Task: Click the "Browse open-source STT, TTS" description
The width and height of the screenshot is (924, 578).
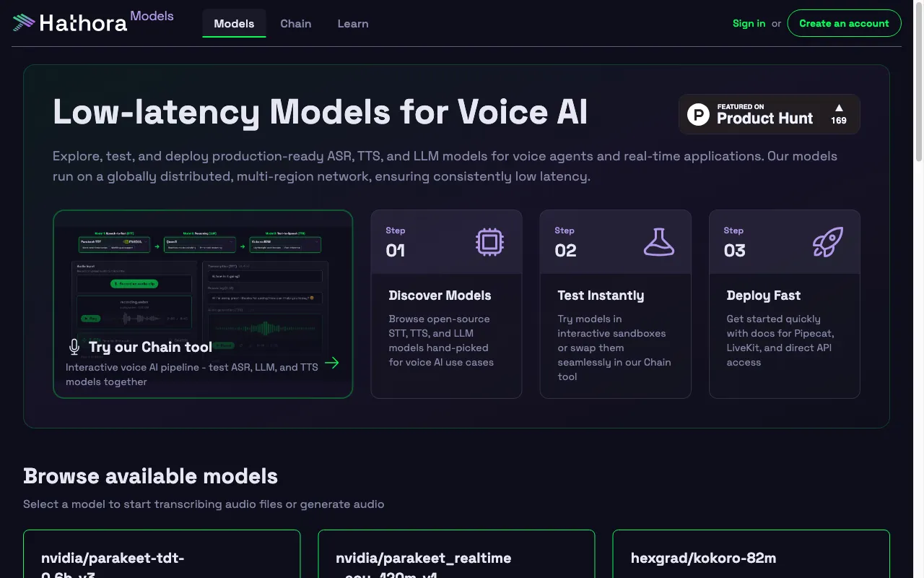Action: (441, 340)
